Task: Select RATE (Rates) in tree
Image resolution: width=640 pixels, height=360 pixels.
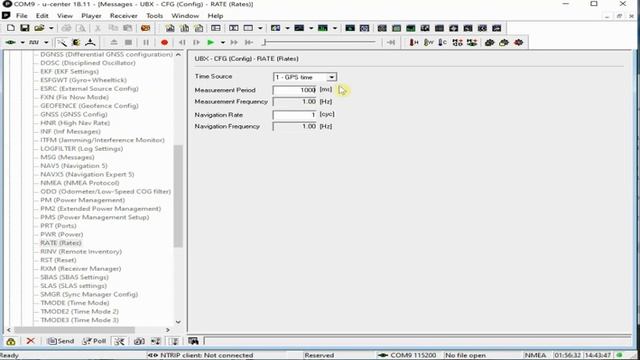Action: pos(61,243)
